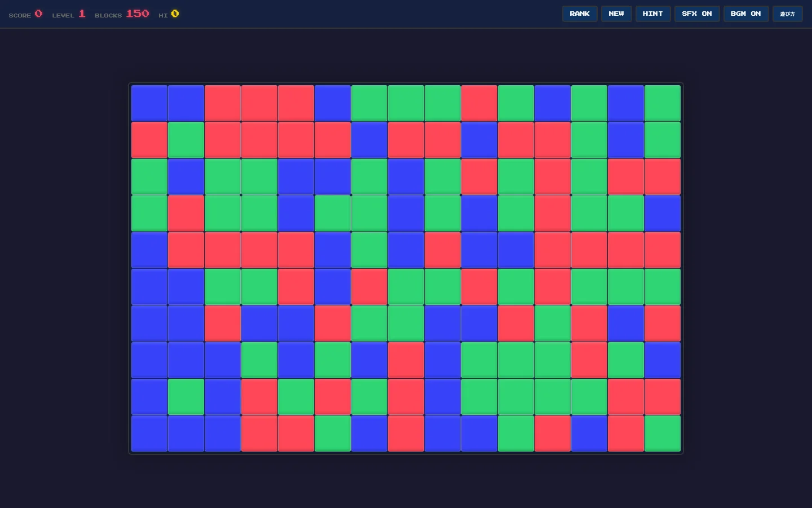Click the blue block in the grid's bottom-left corner
The width and height of the screenshot is (812, 508).
(x=149, y=433)
